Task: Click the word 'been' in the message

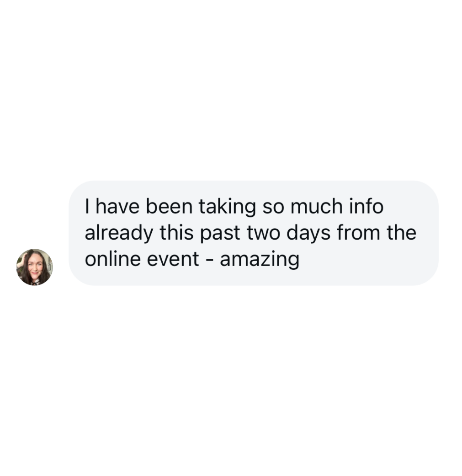Action: tap(169, 206)
